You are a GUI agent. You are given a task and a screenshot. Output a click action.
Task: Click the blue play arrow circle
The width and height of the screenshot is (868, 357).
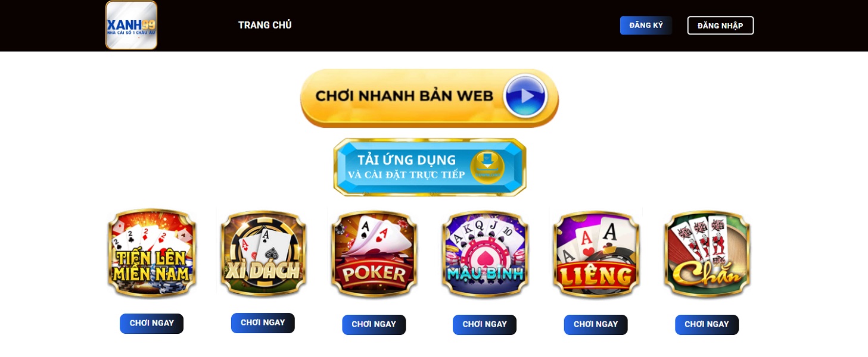[x=525, y=96]
